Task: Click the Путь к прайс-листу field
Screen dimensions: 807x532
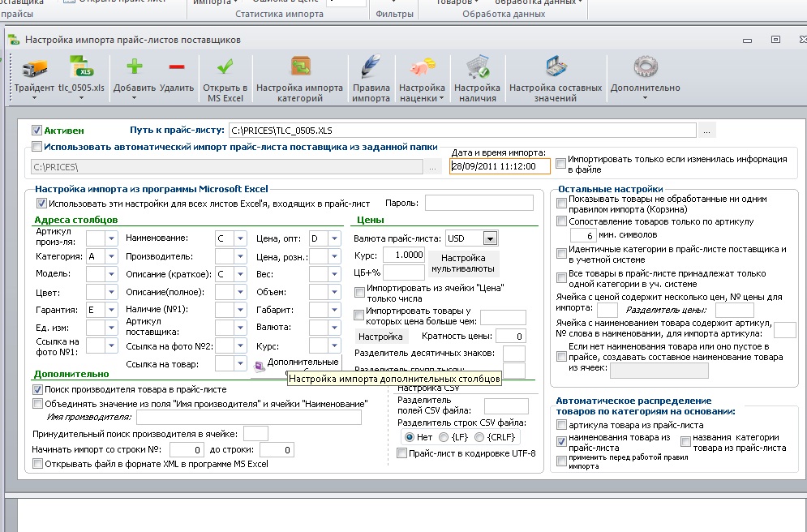Action: (x=462, y=131)
